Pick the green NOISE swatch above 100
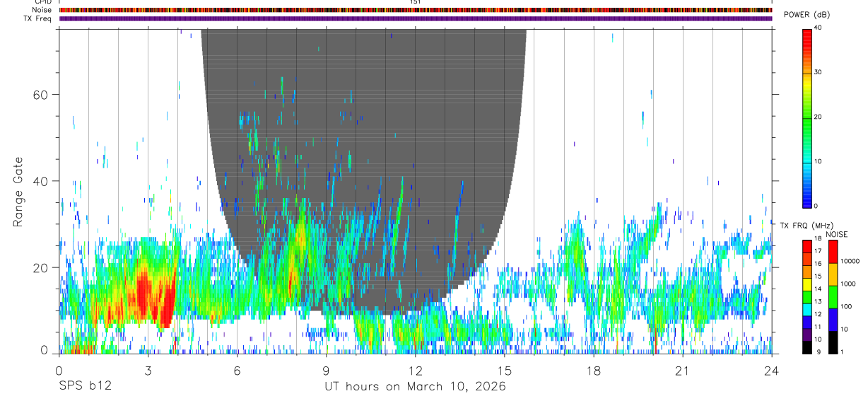Viewport: 868px width, 401px height. (x=832, y=296)
